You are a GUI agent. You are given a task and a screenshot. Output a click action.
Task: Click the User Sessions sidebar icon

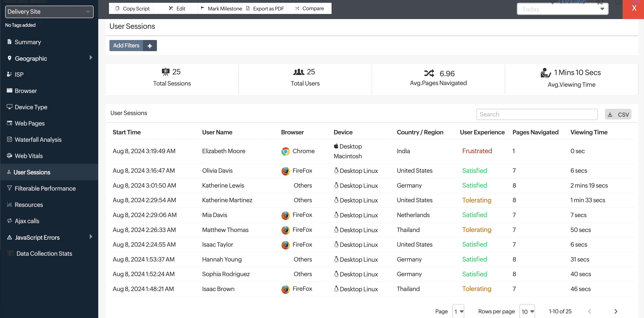[x=9, y=172]
